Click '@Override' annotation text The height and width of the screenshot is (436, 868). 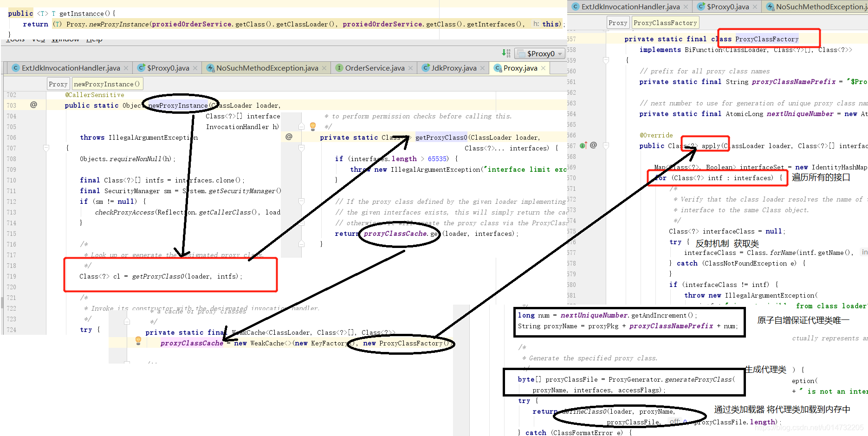tap(656, 135)
